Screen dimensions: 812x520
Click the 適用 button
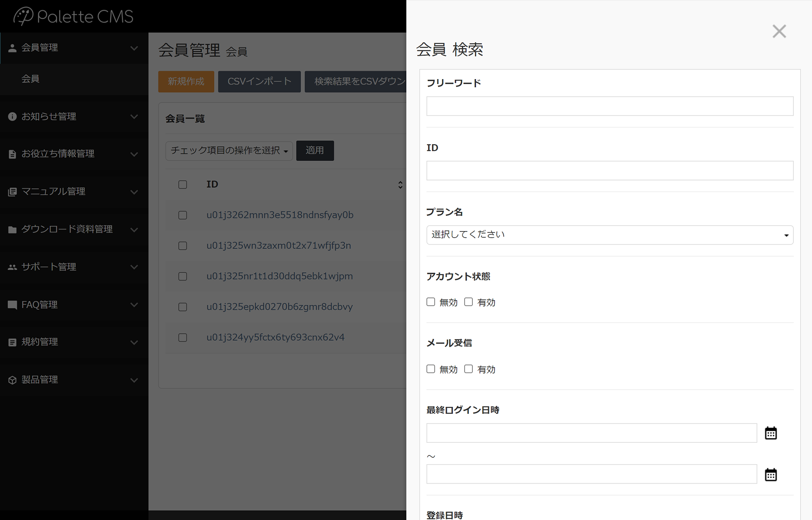coord(315,150)
